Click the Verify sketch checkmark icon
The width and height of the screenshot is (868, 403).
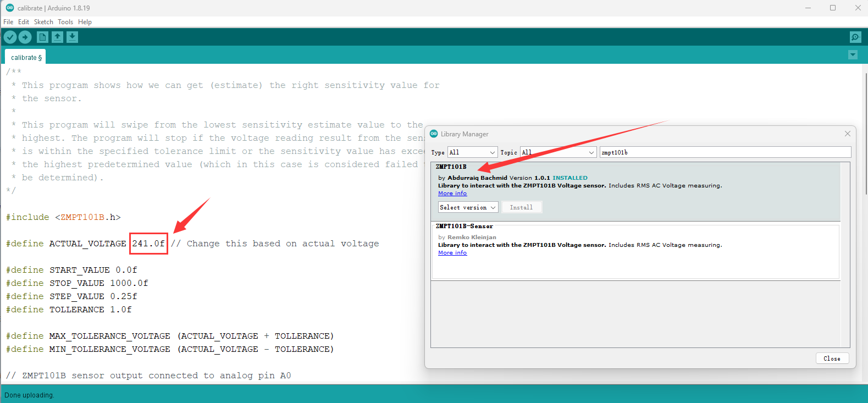click(10, 37)
